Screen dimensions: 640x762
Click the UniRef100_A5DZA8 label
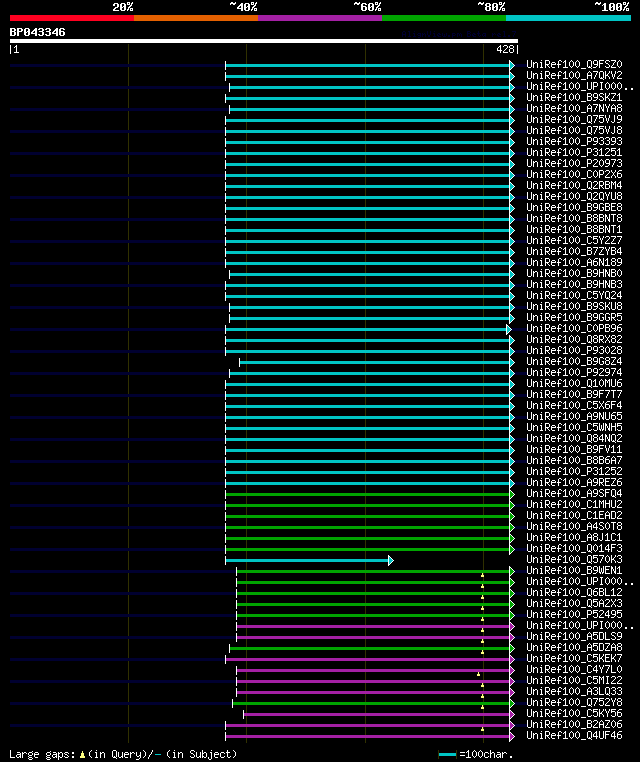click(574, 648)
